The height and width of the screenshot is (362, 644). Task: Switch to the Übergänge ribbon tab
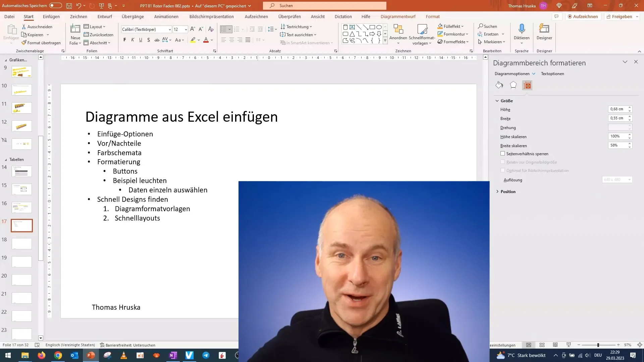(133, 16)
